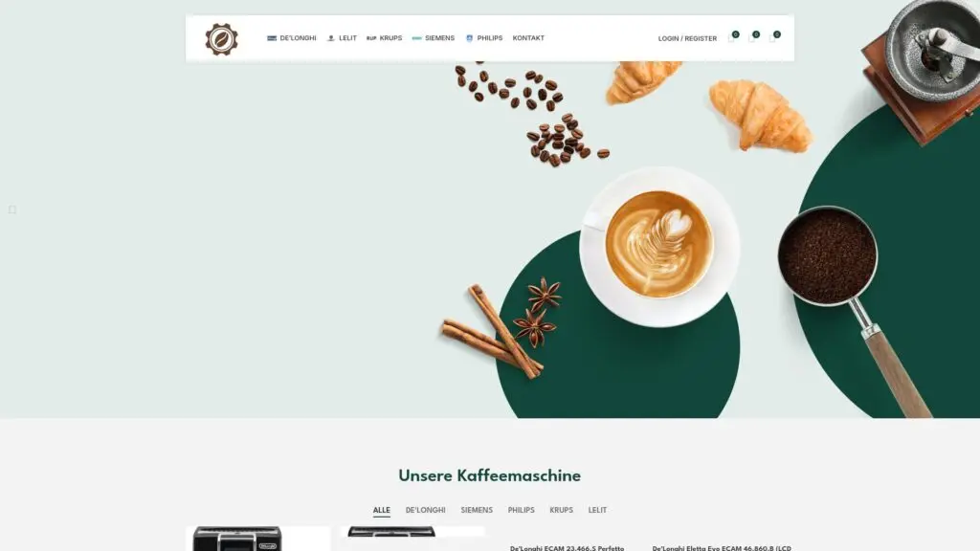Viewport: 980px width, 551px height.
Task: Open the shopping cart icon at header end
Action: point(773,37)
